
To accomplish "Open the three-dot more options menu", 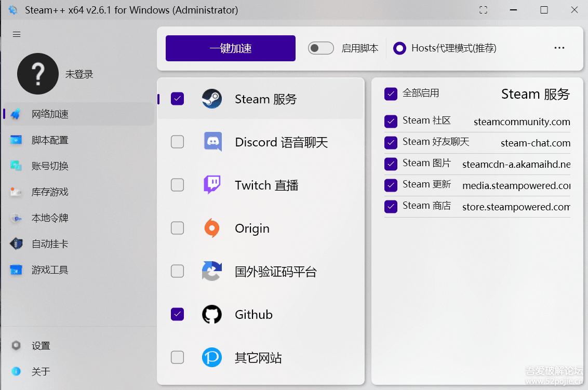I will click(x=559, y=48).
